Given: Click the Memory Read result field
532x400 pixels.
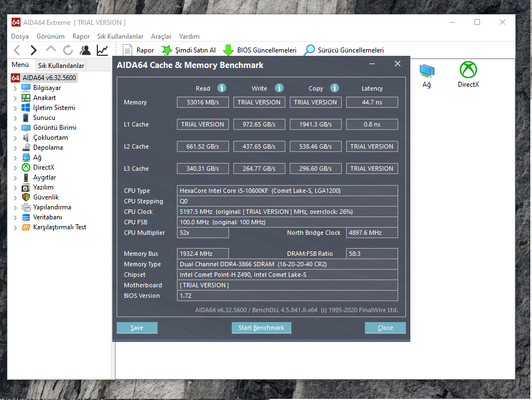Looking at the screenshot, I should pos(202,102).
